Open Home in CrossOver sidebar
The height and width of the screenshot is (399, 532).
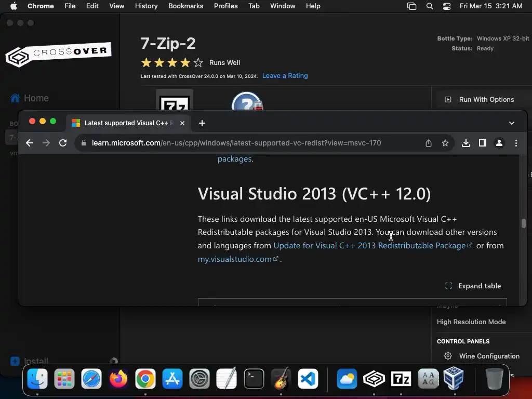pyautogui.click(x=30, y=98)
